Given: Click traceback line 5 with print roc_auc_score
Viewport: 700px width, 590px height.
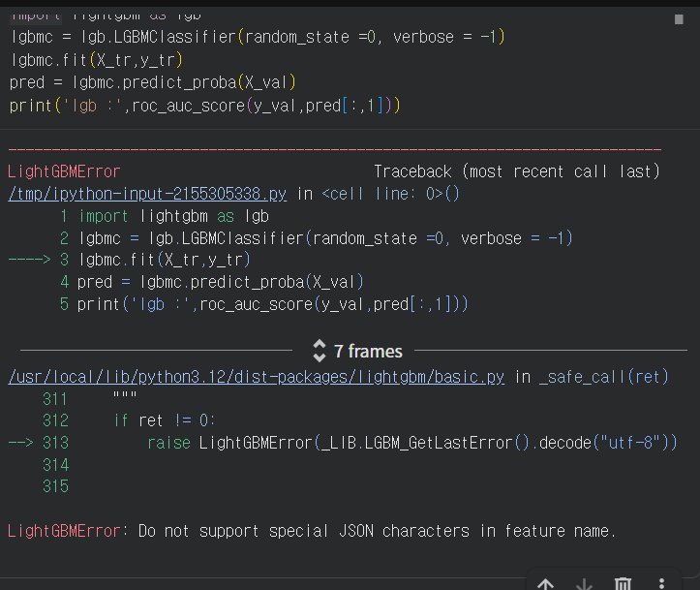Looking at the screenshot, I should click(264, 304).
